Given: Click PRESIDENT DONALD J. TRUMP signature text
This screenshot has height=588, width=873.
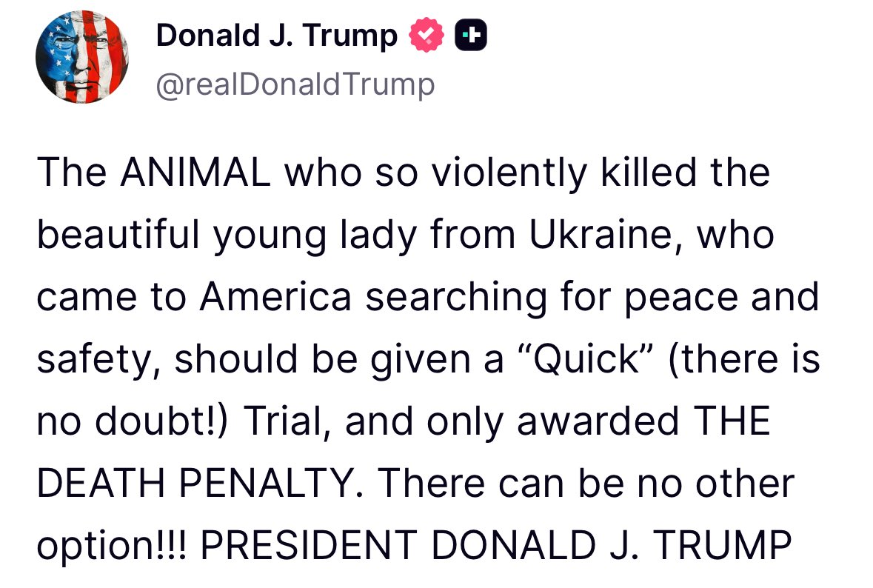Looking at the screenshot, I should 495,545.
